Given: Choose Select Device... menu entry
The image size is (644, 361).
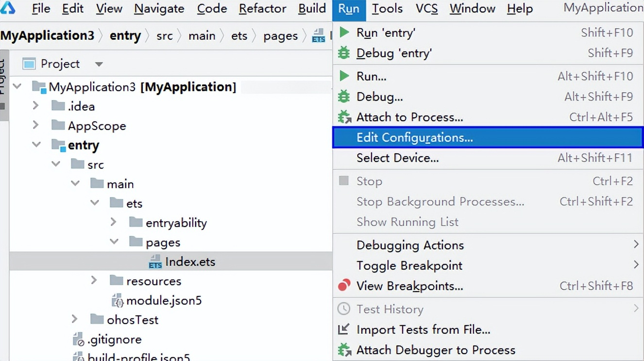Looking at the screenshot, I should click(488, 158).
